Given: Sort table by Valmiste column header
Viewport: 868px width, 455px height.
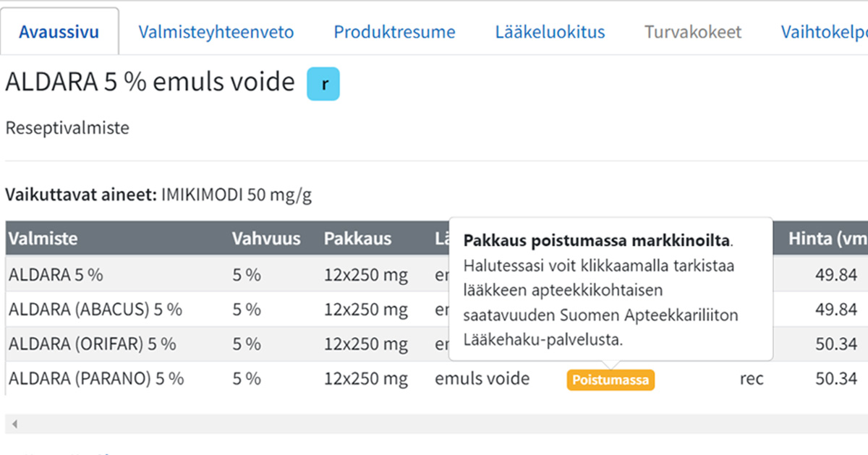Looking at the screenshot, I should coord(43,239).
